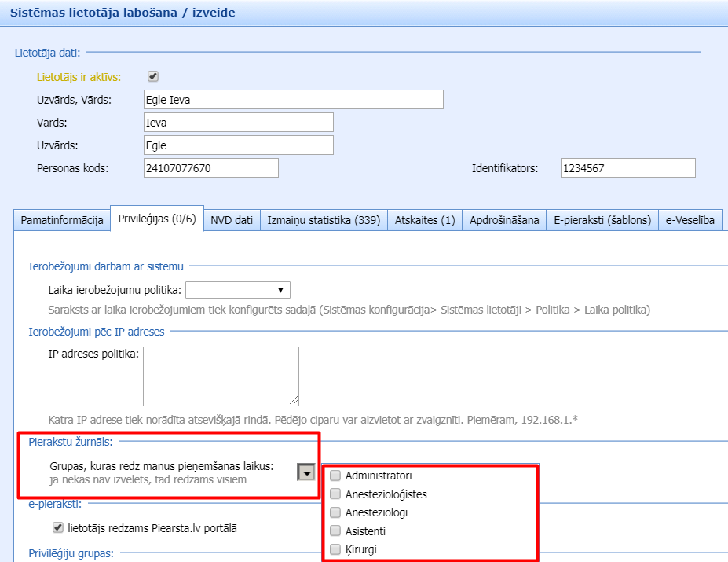Image resolution: width=728 pixels, height=562 pixels.
Task: Check the Asistenti group option
Action: click(x=335, y=531)
